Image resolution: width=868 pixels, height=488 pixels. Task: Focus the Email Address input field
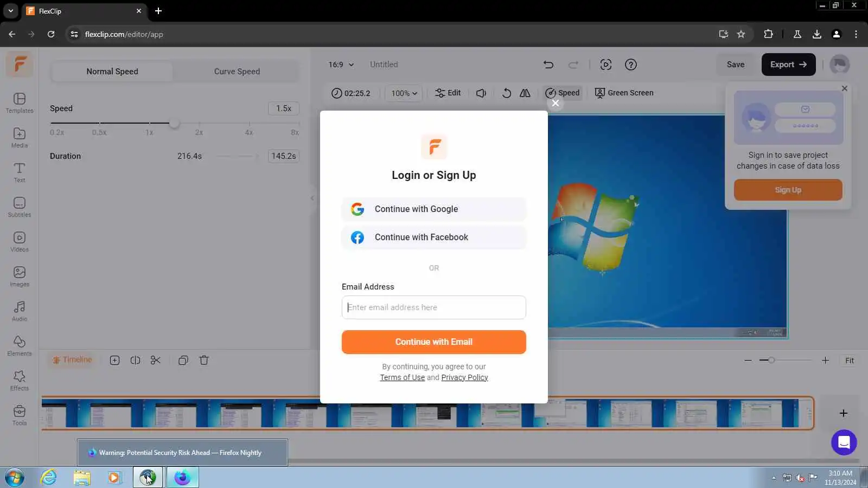tap(434, 307)
